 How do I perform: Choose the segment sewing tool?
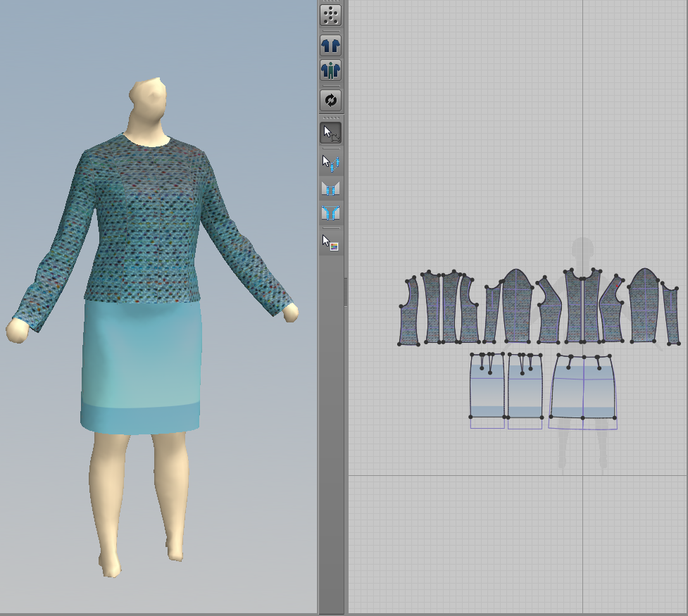pyautogui.click(x=330, y=189)
